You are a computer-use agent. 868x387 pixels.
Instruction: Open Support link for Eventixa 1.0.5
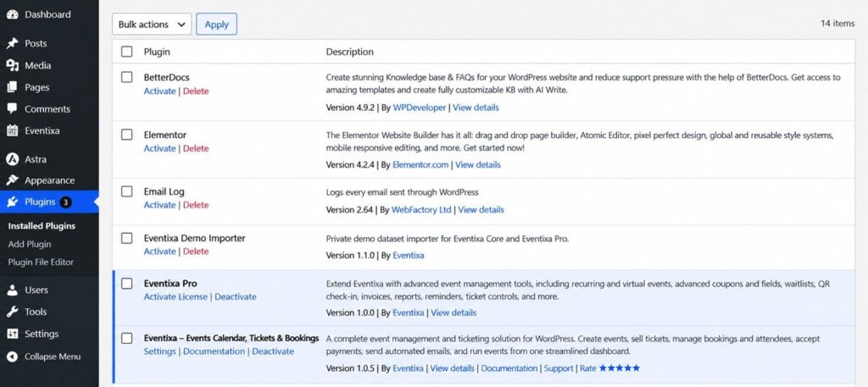coord(559,368)
